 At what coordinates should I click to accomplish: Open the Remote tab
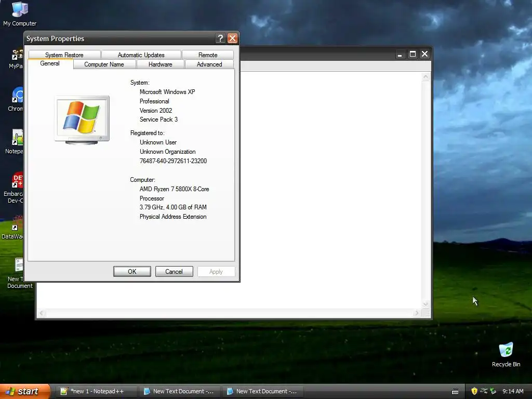coord(208,55)
